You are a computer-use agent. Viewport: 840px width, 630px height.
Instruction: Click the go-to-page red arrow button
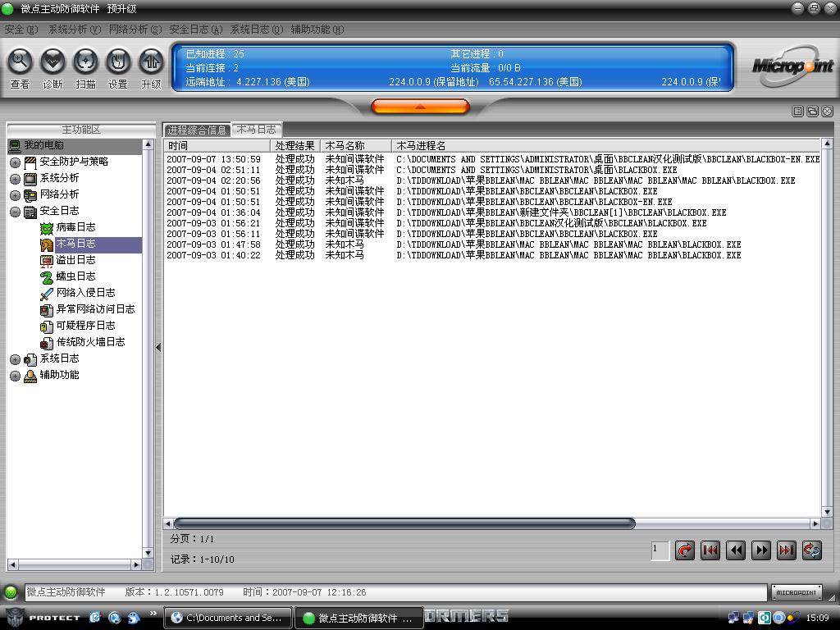point(685,550)
